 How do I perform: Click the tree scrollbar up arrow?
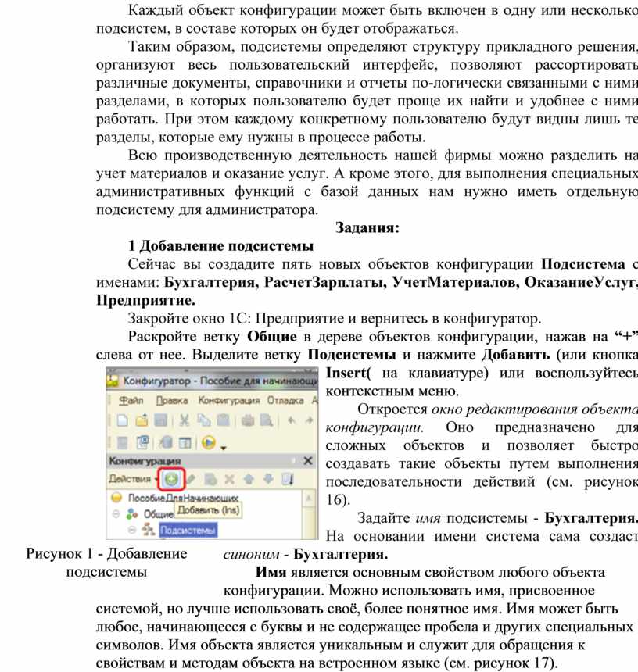click(309, 499)
